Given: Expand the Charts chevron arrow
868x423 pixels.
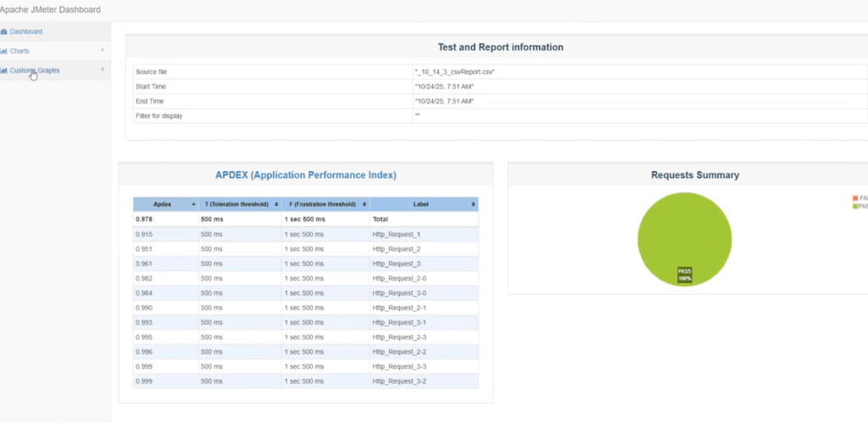Looking at the screenshot, I should (x=103, y=51).
